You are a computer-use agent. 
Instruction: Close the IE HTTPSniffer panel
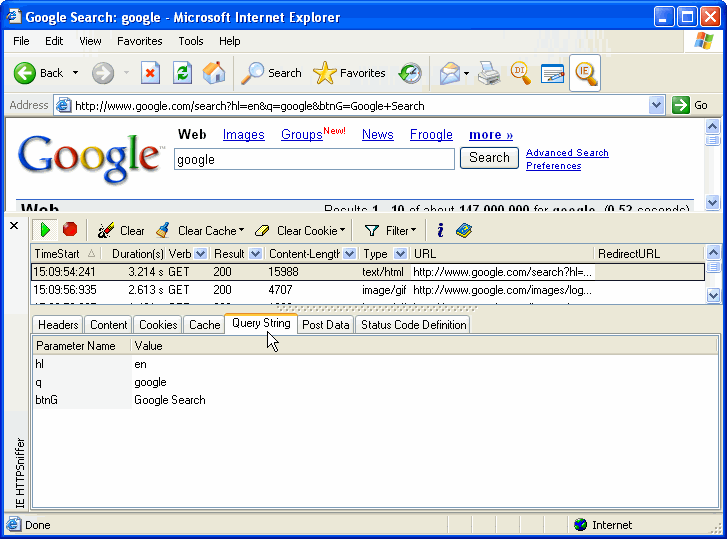(14, 226)
